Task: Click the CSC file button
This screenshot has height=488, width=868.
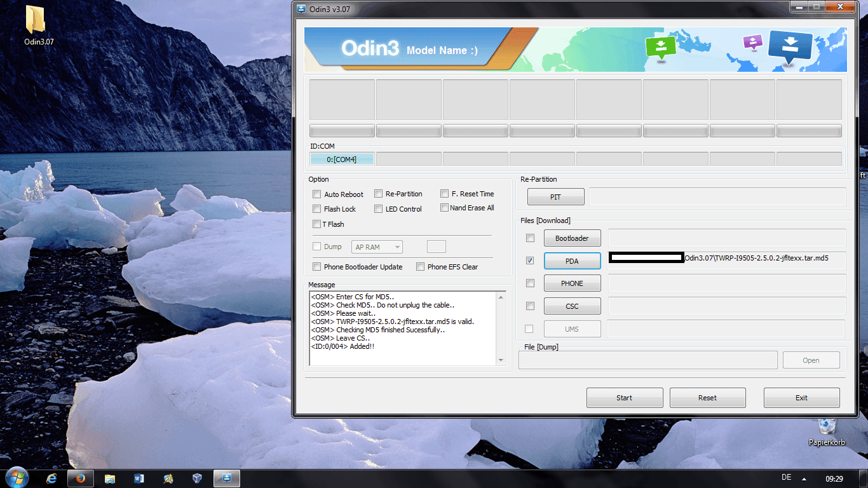Action: (572, 306)
